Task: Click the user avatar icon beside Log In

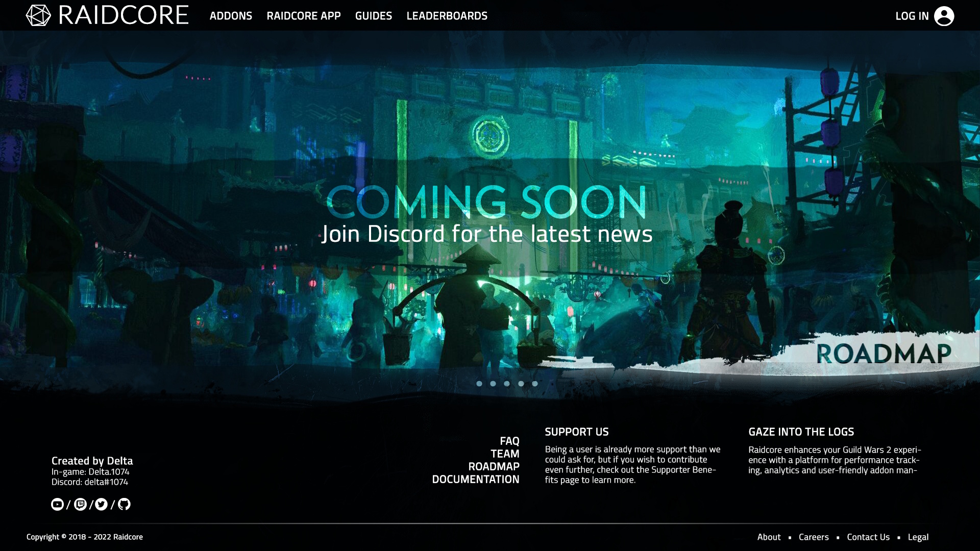Action: pos(944,16)
